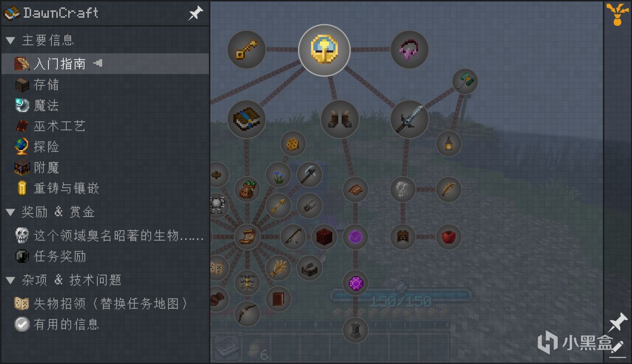Click the red apple quest node

coord(448,237)
